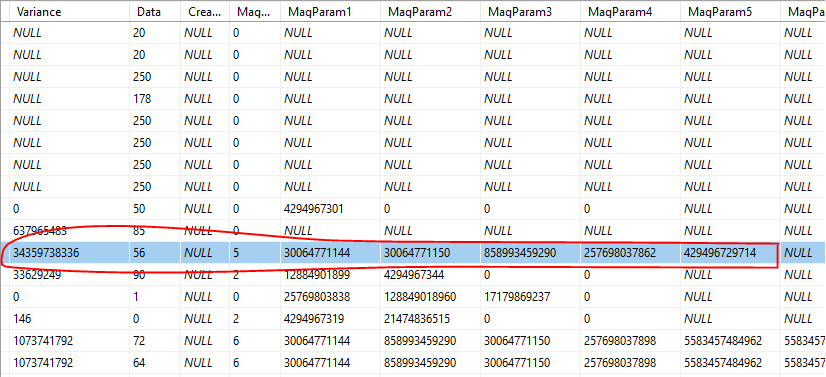826x377 pixels.
Task: Click the Data column header
Action: [x=155, y=12]
